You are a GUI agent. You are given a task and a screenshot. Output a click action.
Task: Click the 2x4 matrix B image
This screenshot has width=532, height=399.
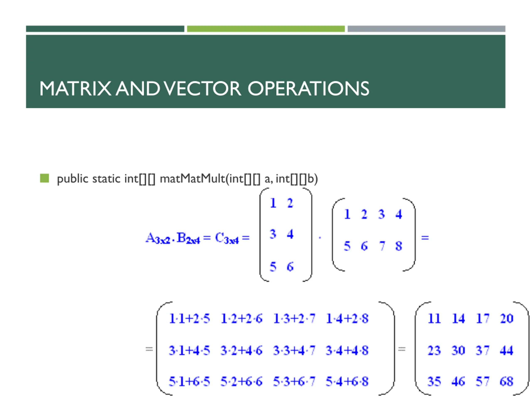point(374,235)
